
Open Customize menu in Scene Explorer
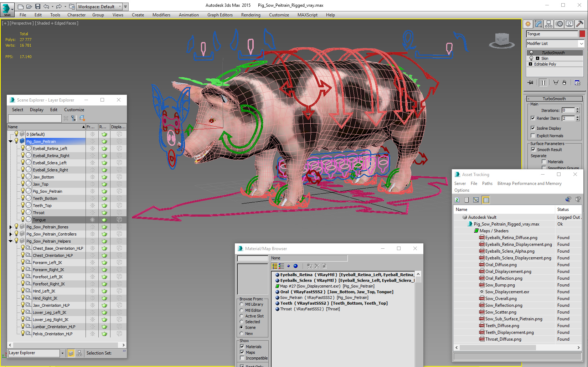(74, 110)
